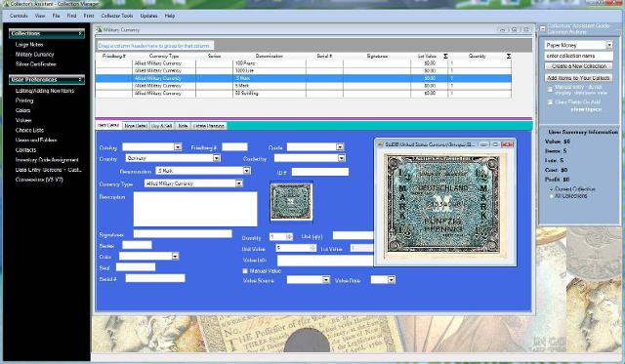Open Editing/Adding New Items preferences

click(45, 91)
